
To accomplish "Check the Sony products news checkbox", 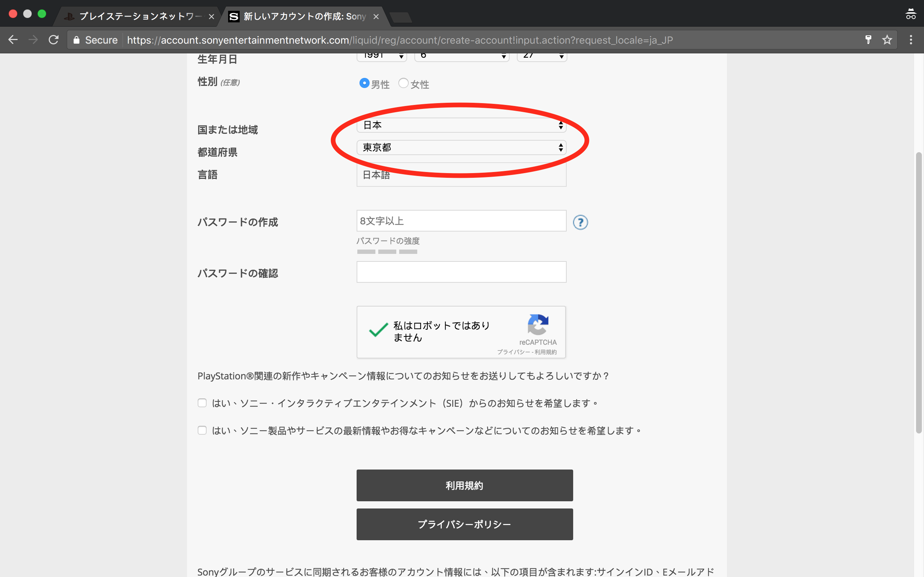I will pyautogui.click(x=202, y=431).
